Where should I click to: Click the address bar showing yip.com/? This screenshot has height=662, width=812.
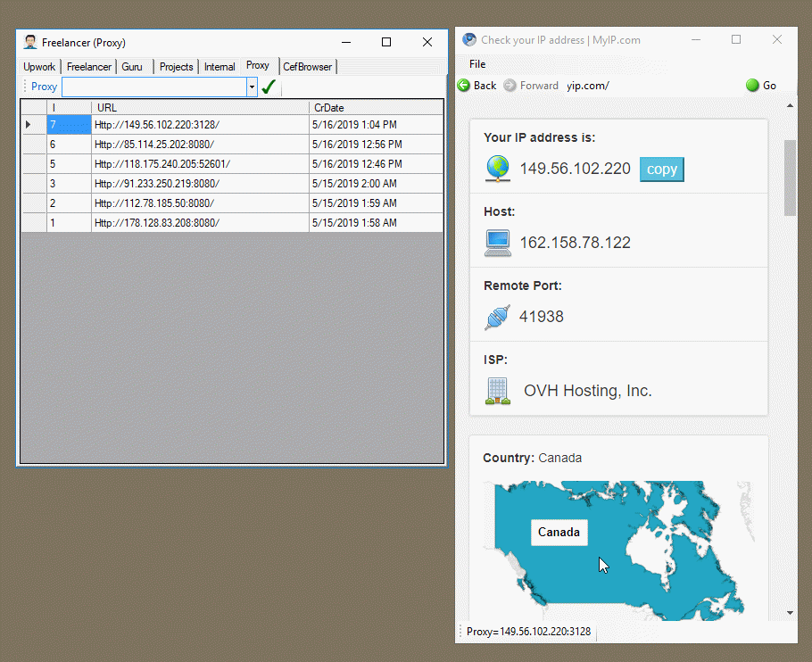pos(652,86)
